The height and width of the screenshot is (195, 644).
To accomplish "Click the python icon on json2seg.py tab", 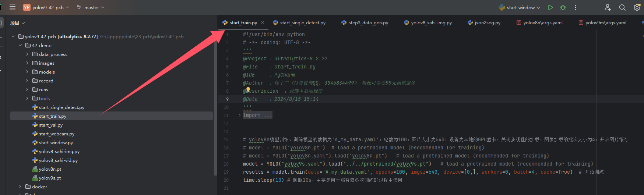I will (470, 22).
